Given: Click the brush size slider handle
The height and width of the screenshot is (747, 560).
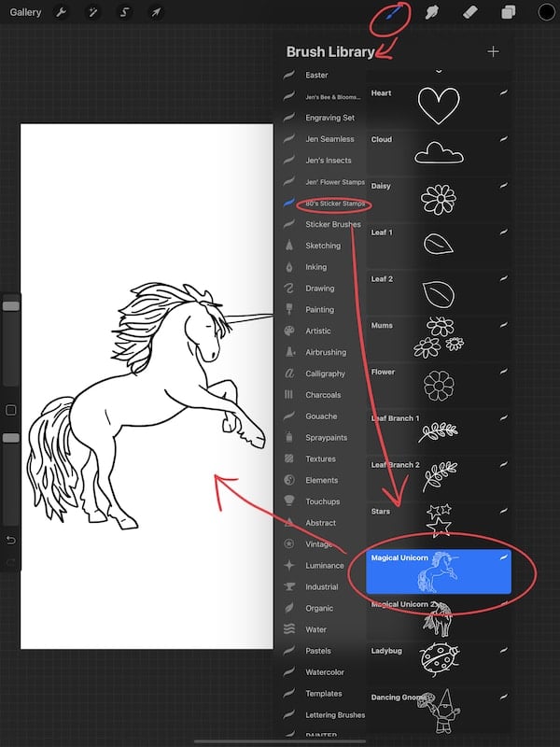Looking at the screenshot, I should [11, 306].
